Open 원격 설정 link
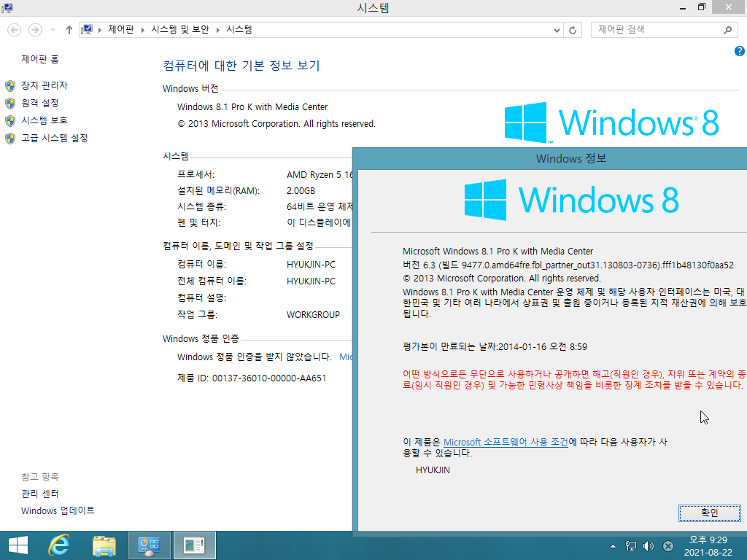Image resolution: width=747 pixels, height=560 pixels. coord(40,103)
